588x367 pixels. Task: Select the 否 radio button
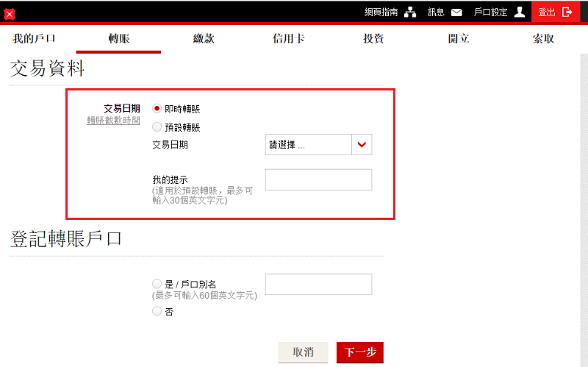point(157,312)
